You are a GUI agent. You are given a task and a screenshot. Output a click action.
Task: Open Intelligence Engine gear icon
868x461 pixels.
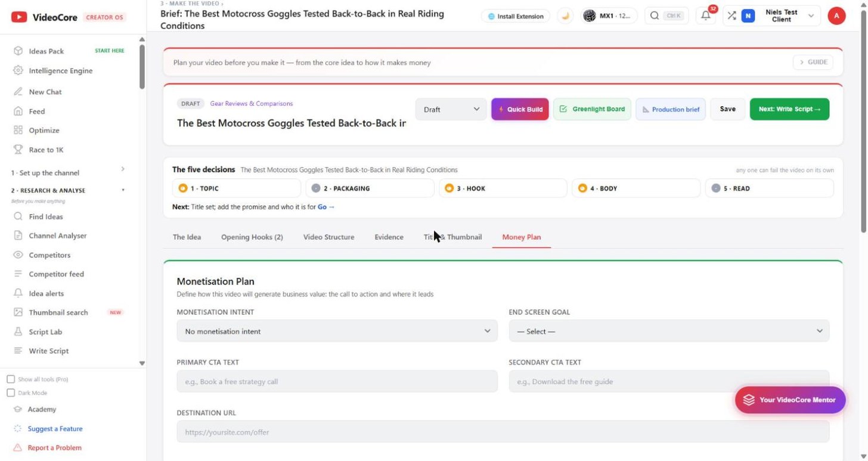click(x=18, y=70)
